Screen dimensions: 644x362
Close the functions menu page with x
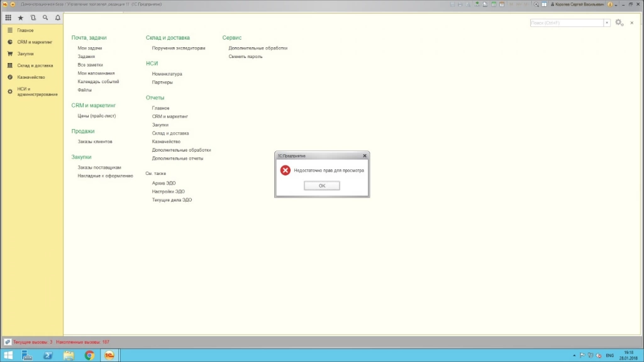[x=631, y=23]
